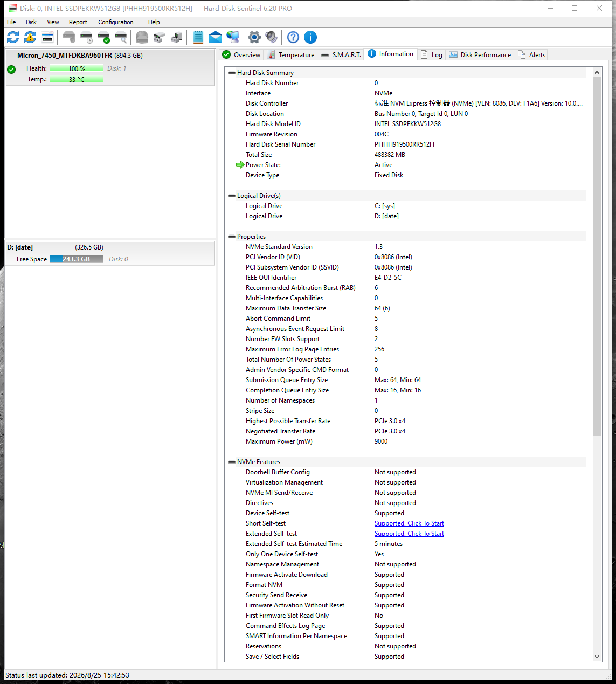Viewport: 616px width, 684px height.
Task: Click the NVMe Standard Version value 1.3
Action: click(x=378, y=247)
